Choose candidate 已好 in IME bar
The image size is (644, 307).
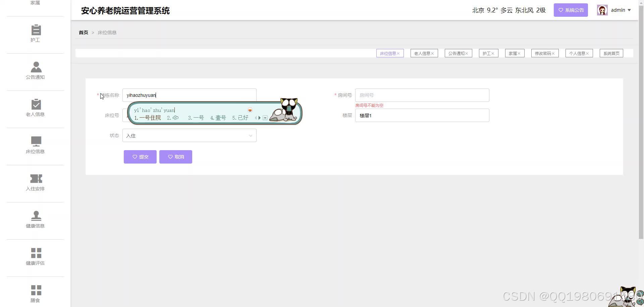click(240, 118)
